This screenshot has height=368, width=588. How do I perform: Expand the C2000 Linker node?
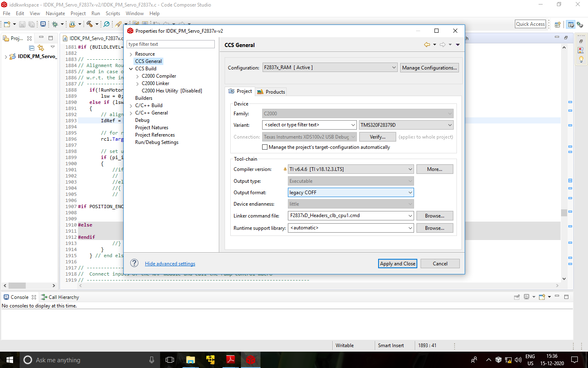click(x=137, y=83)
